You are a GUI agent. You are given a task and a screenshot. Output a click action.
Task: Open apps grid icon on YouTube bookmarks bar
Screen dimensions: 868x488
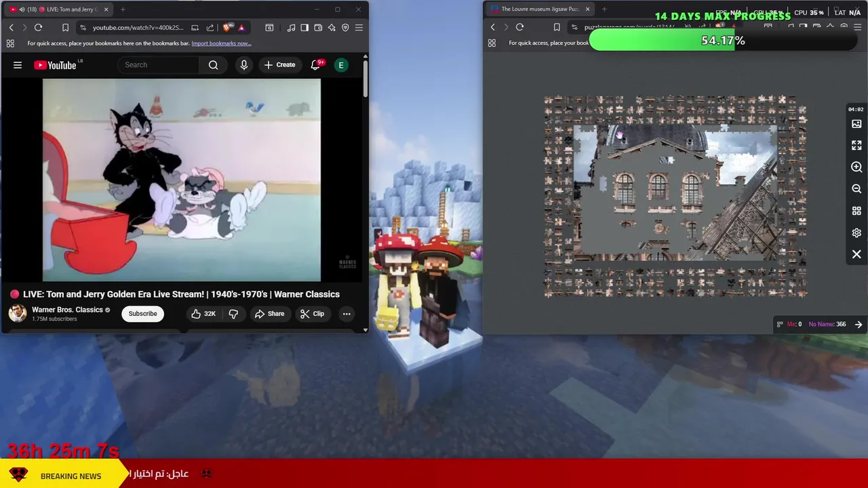(x=10, y=43)
